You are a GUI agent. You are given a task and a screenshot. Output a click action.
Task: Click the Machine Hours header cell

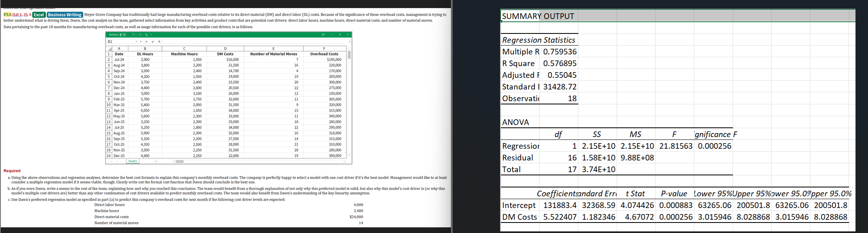click(x=184, y=54)
